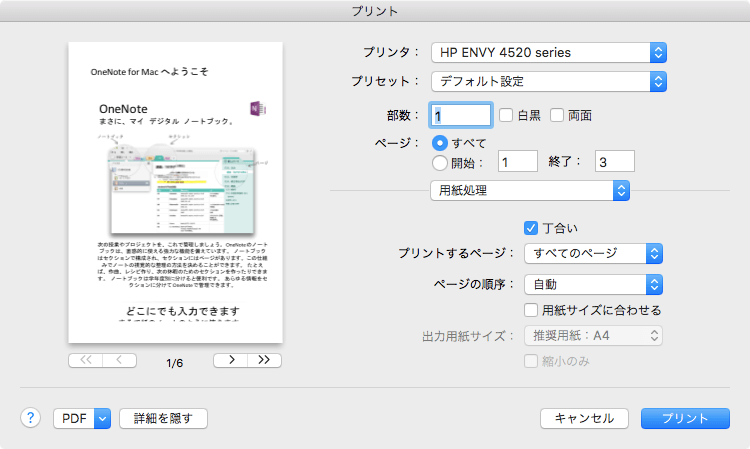This screenshot has height=449, width=750.
Task: Click the 開始 start page number field
Action: [x=518, y=161]
